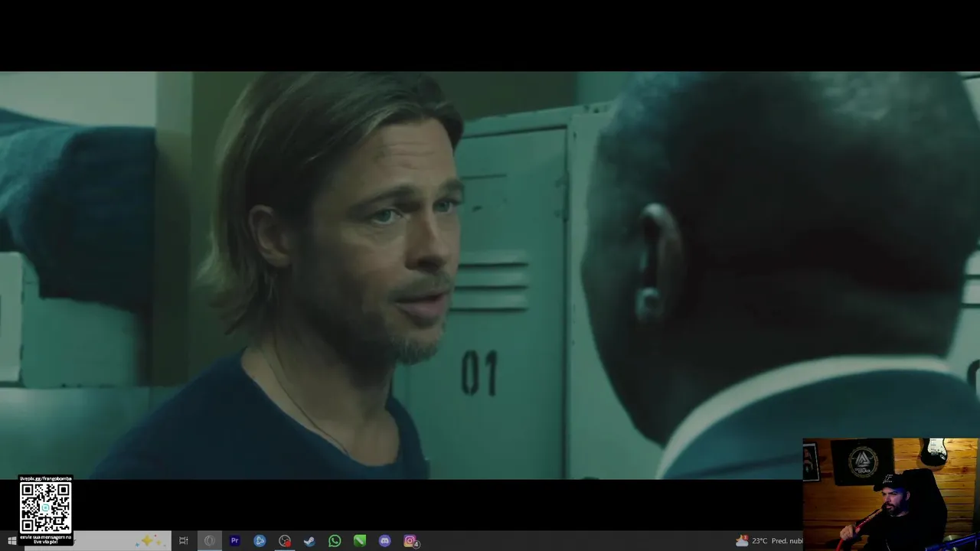Viewport: 980px width, 551px height.
Task: Open Discord from the taskbar
Action: (x=385, y=541)
